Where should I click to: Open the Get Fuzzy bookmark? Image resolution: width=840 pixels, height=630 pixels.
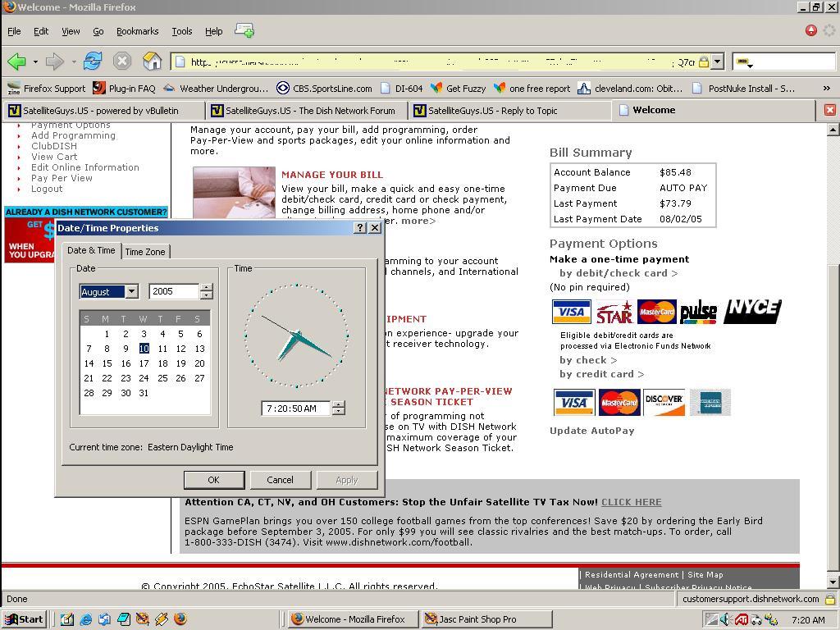458,89
